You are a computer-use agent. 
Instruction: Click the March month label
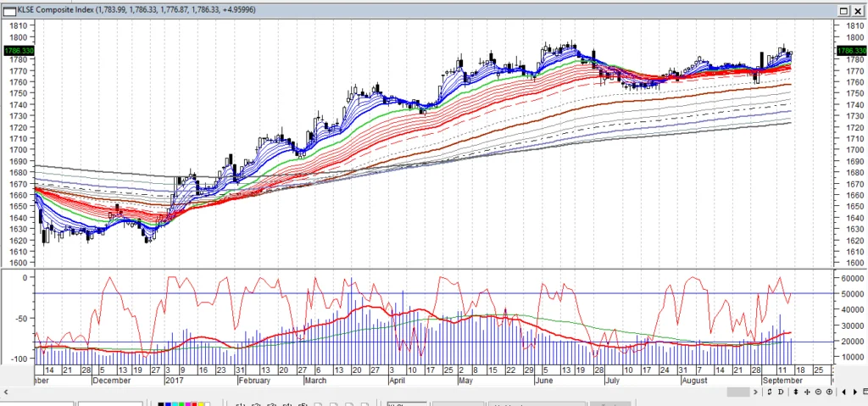pyautogui.click(x=315, y=381)
